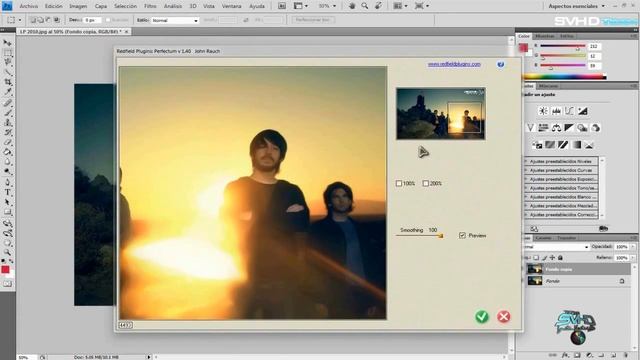Launch Bridge from the application bar
Image resolution: width=640 pixels, height=360 pixels.
coord(282,6)
